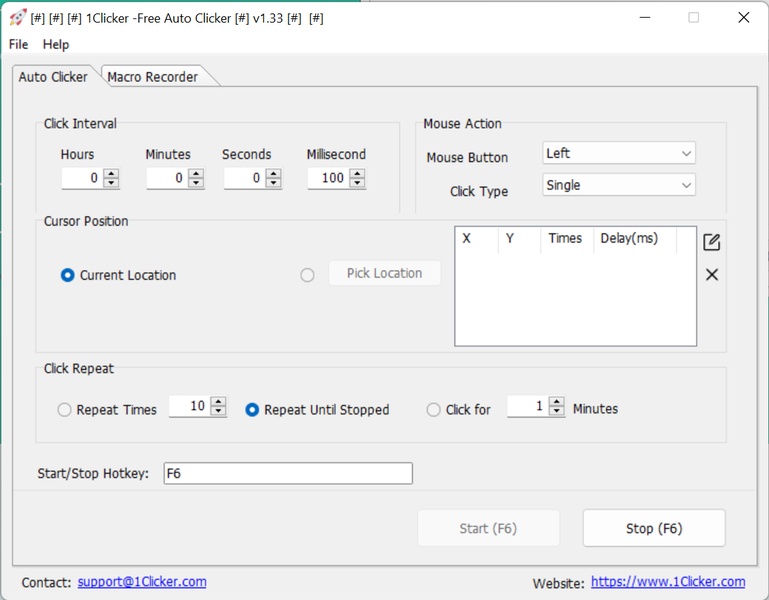
Task: Open the Mouse Button dropdown
Action: (618, 153)
